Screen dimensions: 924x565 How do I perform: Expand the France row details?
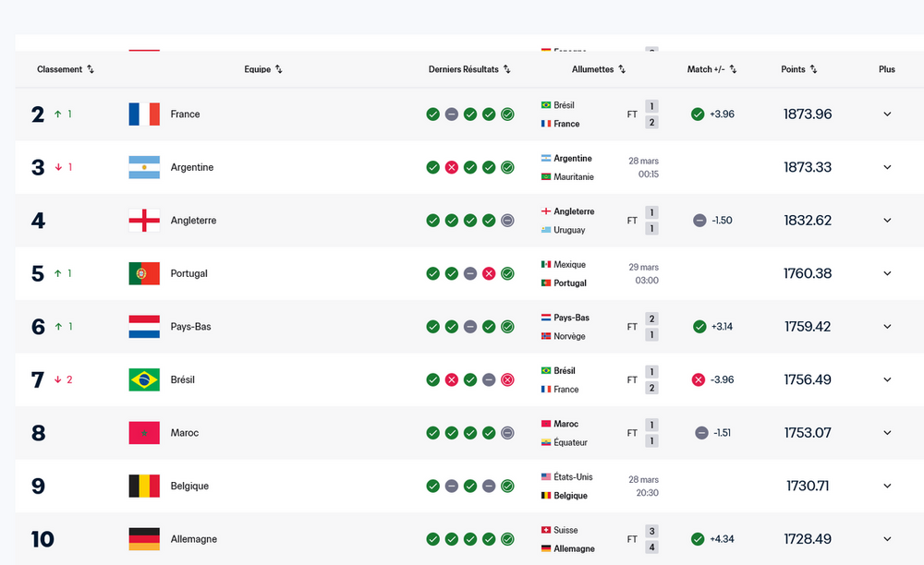coord(887,114)
